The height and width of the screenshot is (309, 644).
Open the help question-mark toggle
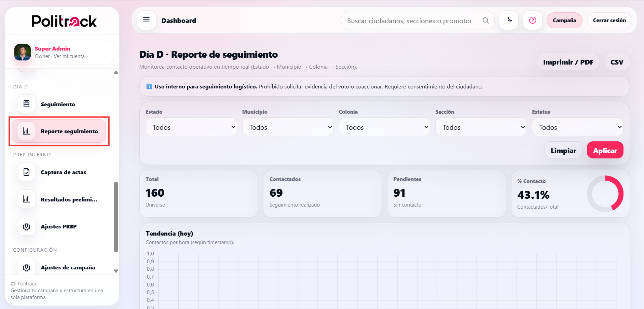[x=533, y=20]
